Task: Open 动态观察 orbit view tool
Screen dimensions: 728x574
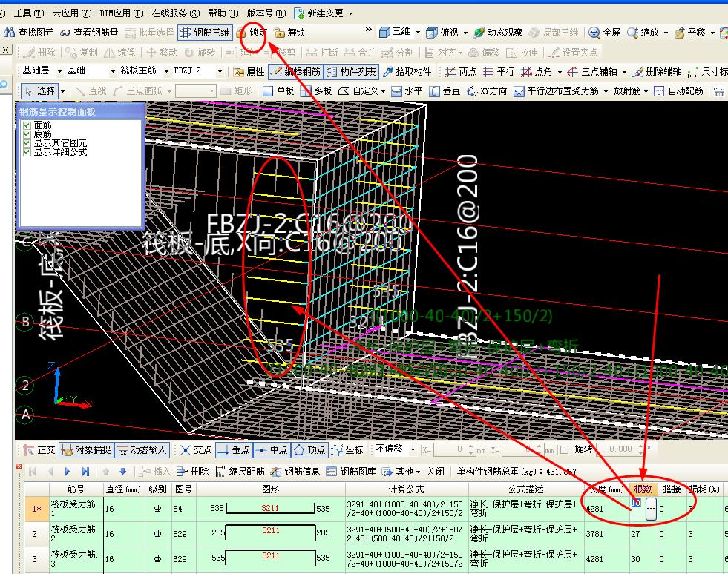Action: 499,33
